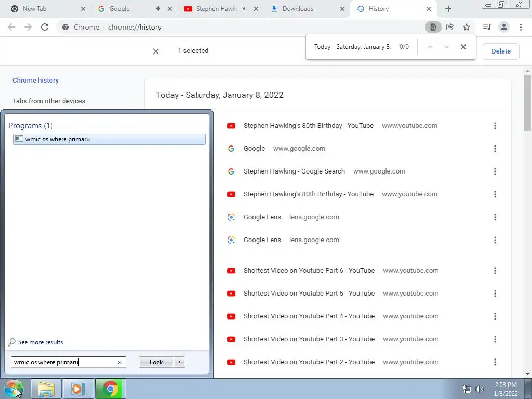This screenshot has height=399, width=532.
Task: Open actions menu for Shortest Video Part 6 entry
Action: tap(495, 271)
